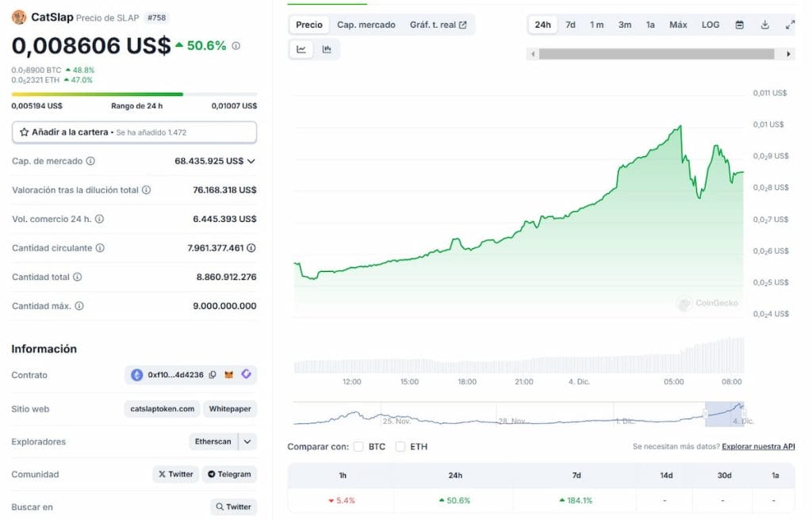Click the 24h change value 50.6% in table
Image resolution: width=812 pixels, height=520 pixels.
pos(454,500)
